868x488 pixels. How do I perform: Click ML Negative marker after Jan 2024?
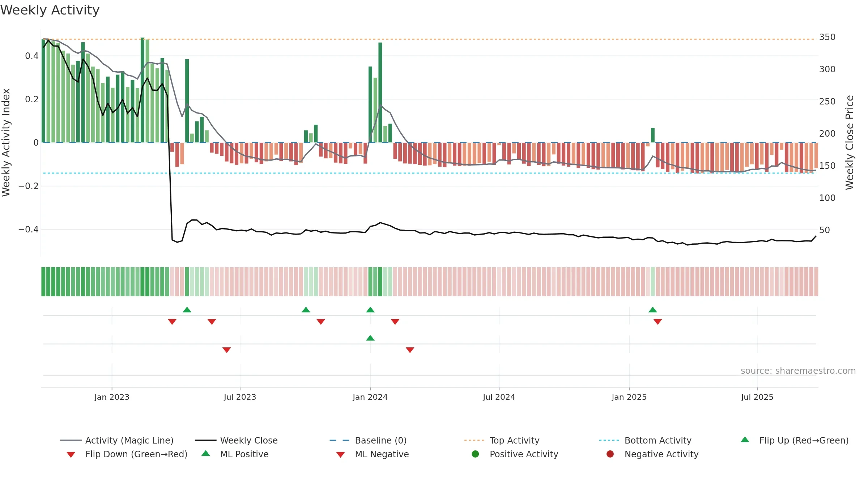point(410,350)
